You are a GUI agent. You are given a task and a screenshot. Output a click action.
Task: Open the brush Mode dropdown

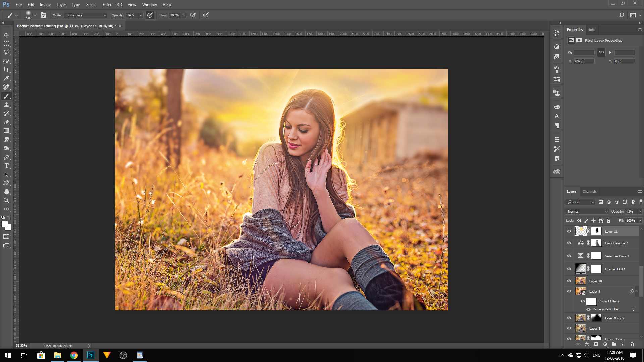click(86, 15)
